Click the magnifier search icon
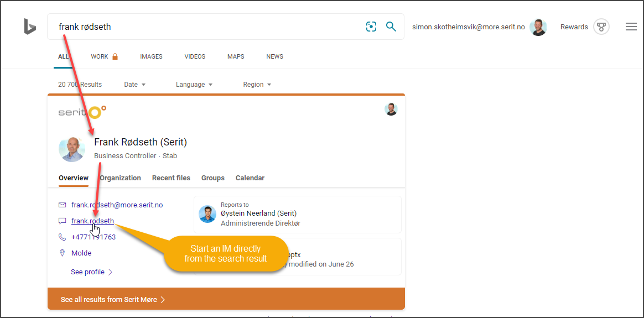This screenshot has width=644, height=318. [391, 27]
